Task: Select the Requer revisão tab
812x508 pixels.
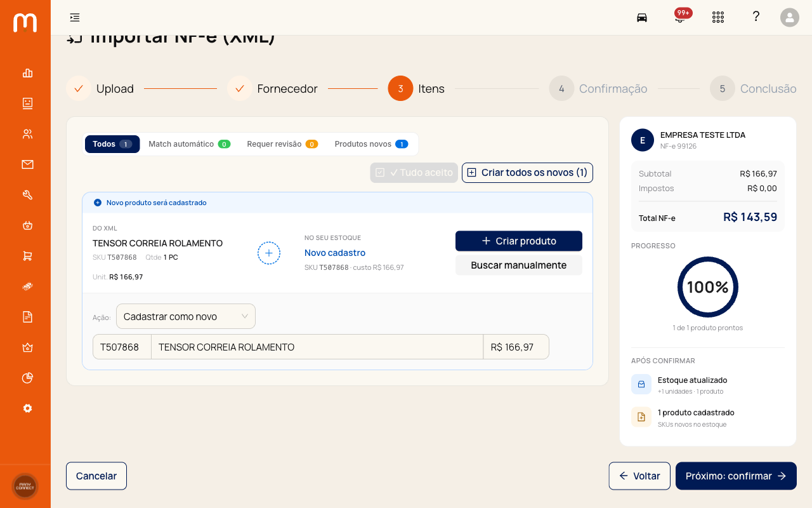Action: (282, 144)
